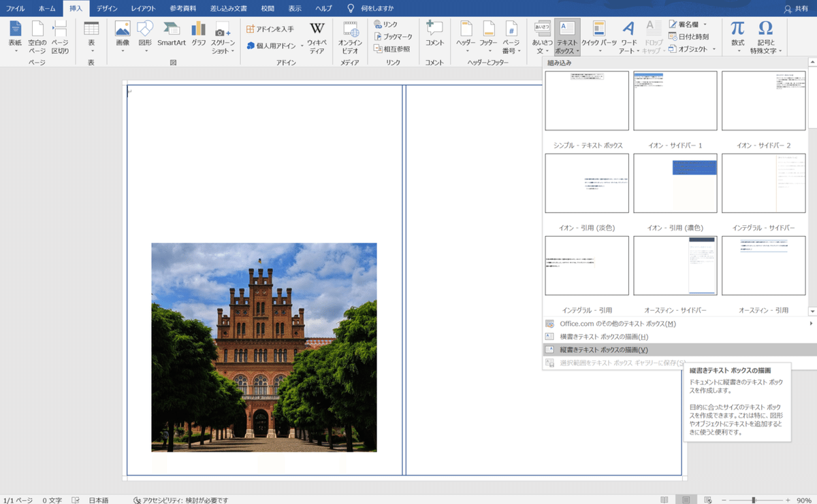Insert a page break (ページ区切り)

60,37
